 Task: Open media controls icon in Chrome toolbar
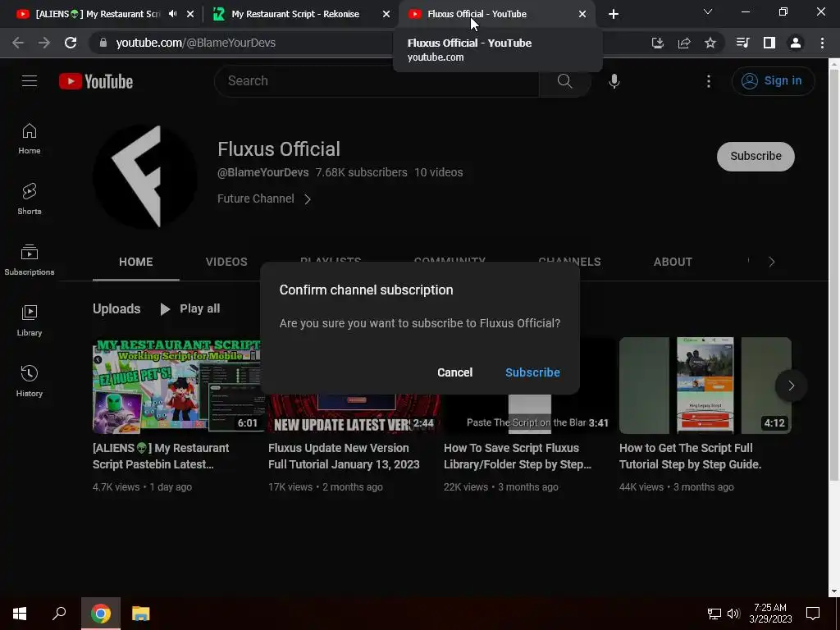(742, 43)
